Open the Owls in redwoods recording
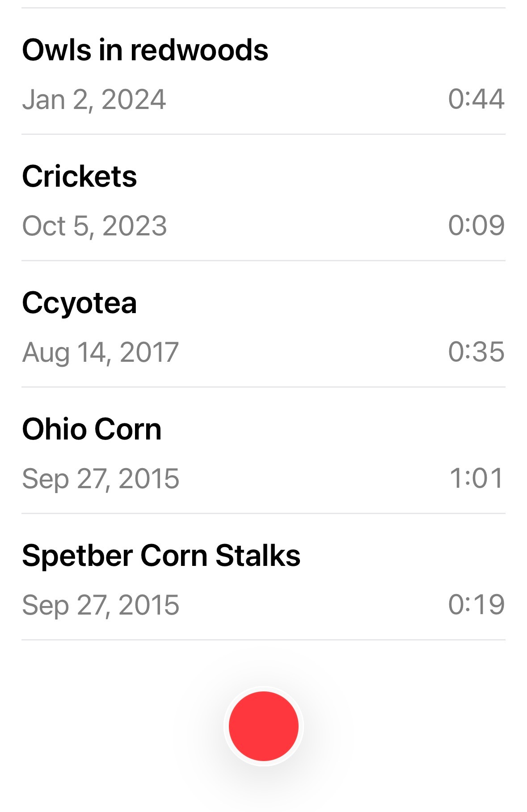 point(263,71)
